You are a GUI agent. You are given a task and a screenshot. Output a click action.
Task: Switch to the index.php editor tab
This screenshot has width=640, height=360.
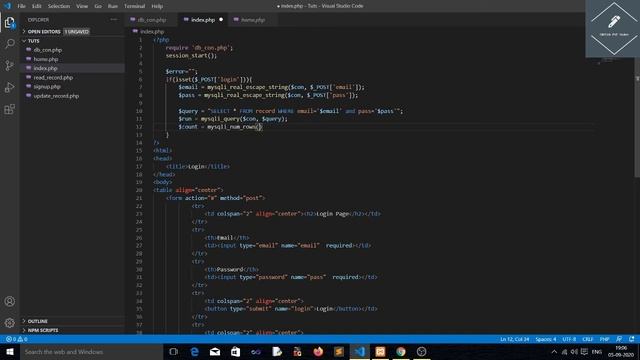[x=203, y=20]
